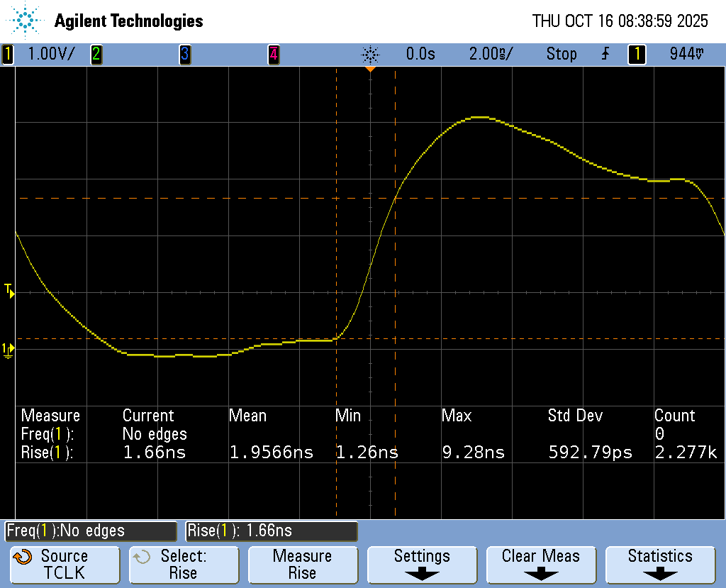Click the Freq(1): No edges readout box
Viewport: 726px width, 588px height.
coord(91,531)
